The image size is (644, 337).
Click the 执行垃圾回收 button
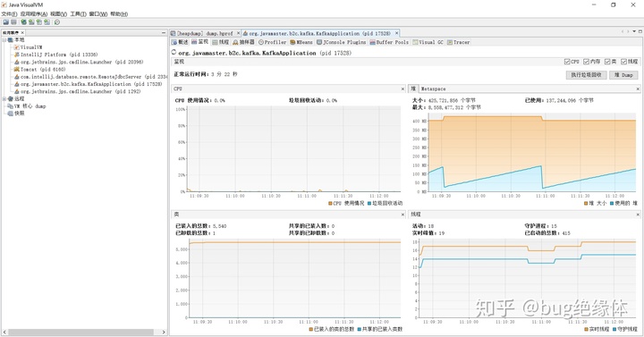coord(587,75)
